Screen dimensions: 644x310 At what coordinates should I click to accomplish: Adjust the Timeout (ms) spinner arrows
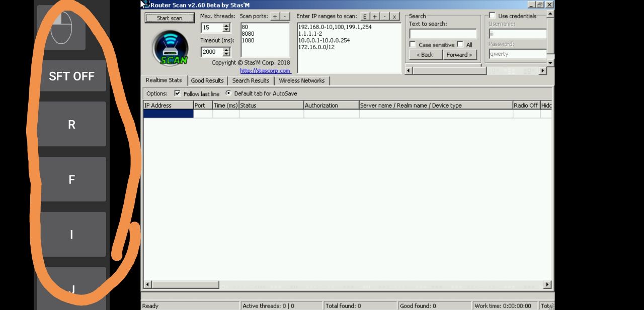click(226, 52)
